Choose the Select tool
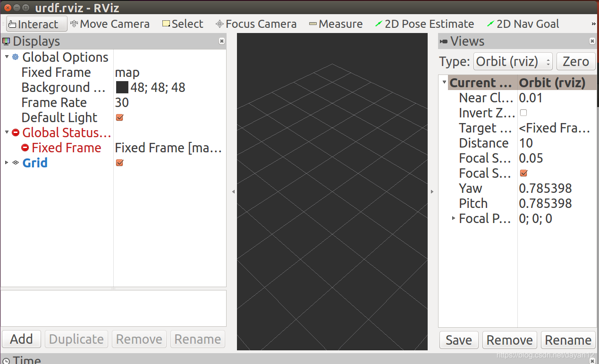The height and width of the screenshot is (364, 599). tap(183, 24)
